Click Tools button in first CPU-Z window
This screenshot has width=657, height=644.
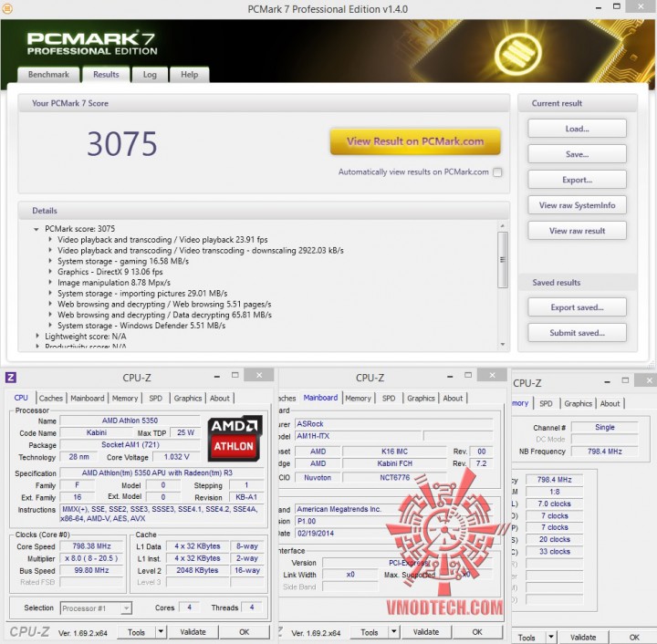(x=136, y=632)
